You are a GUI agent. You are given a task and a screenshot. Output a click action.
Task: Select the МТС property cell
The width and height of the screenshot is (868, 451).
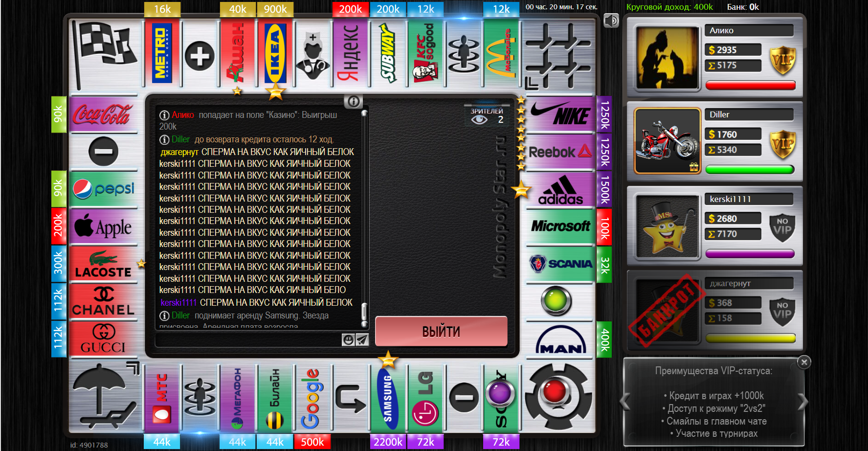pyautogui.click(x=162, y=397)
